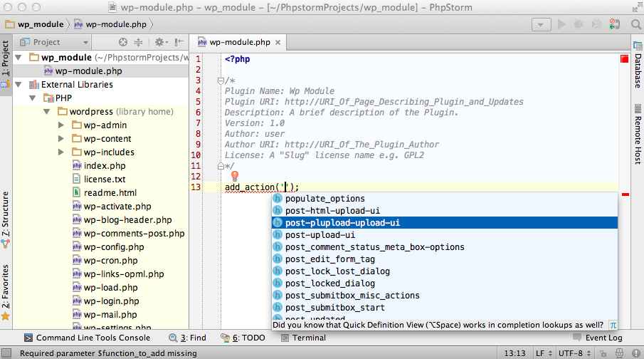
Task: Click the Debug bug icon in toolbar
Action: tap(579, 24)
